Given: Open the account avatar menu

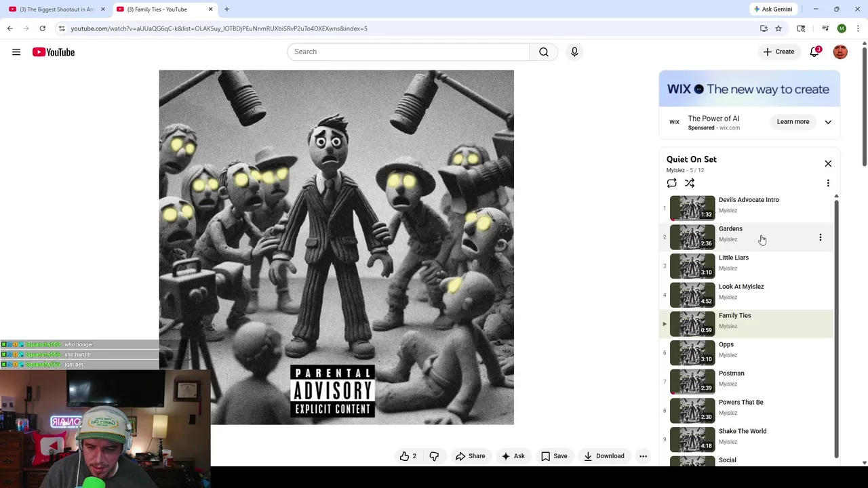Looking at the screenshot, I should coord(840,52).
